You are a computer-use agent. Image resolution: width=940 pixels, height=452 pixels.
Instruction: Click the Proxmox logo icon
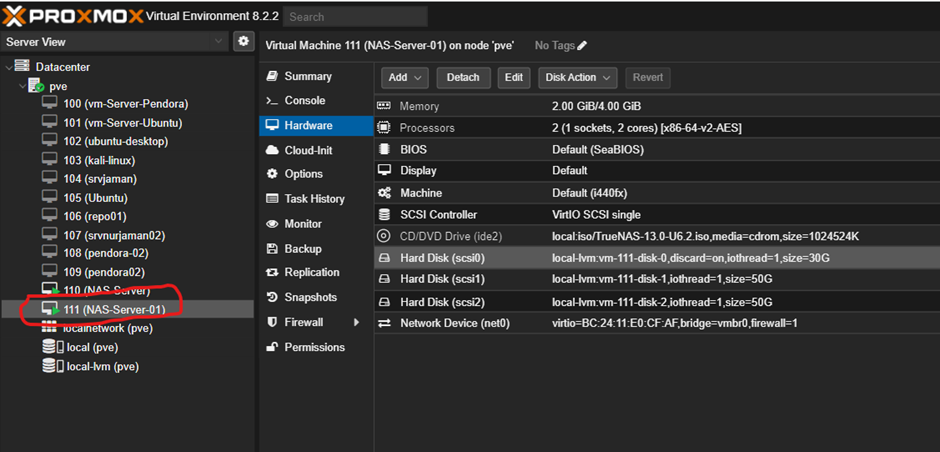point(16,16)
